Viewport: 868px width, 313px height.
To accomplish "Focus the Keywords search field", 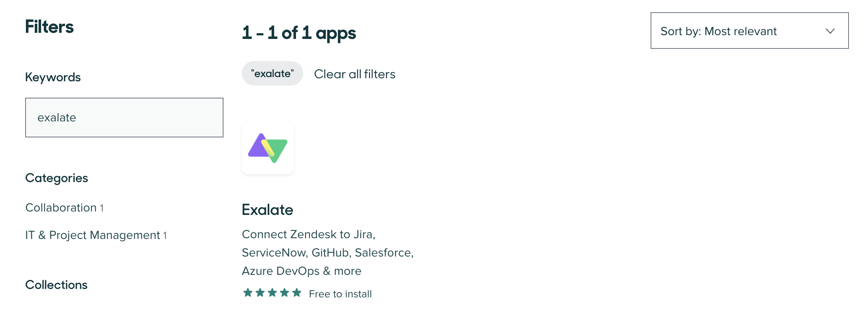I will 124,118.
